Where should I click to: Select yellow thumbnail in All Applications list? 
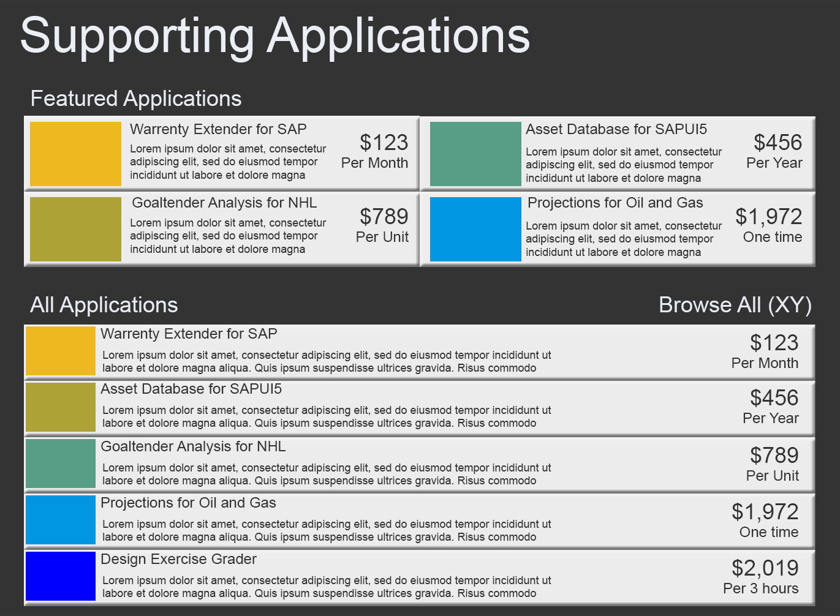click(x=61, y=351)
